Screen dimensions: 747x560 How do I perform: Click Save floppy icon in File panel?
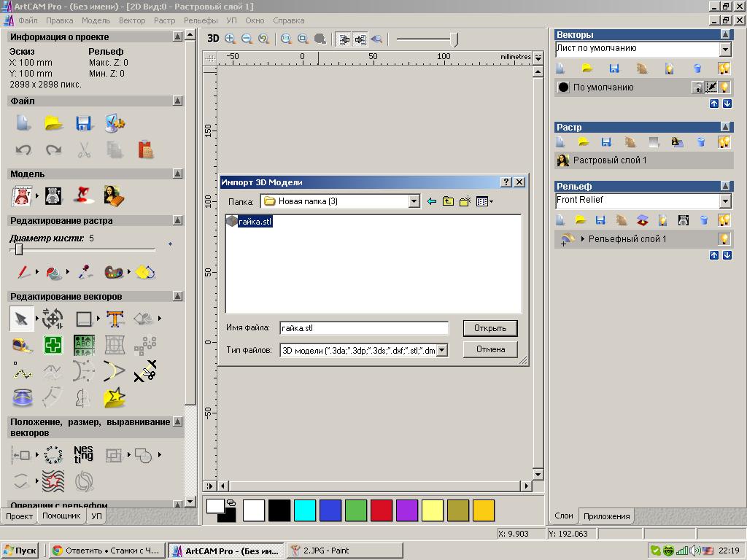click(84, 122)
